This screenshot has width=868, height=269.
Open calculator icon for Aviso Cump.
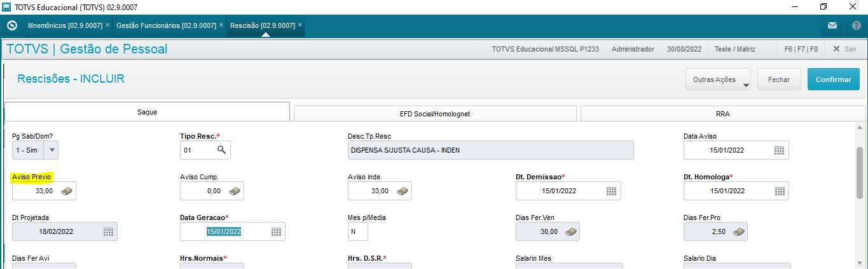(x=234, y=191)
